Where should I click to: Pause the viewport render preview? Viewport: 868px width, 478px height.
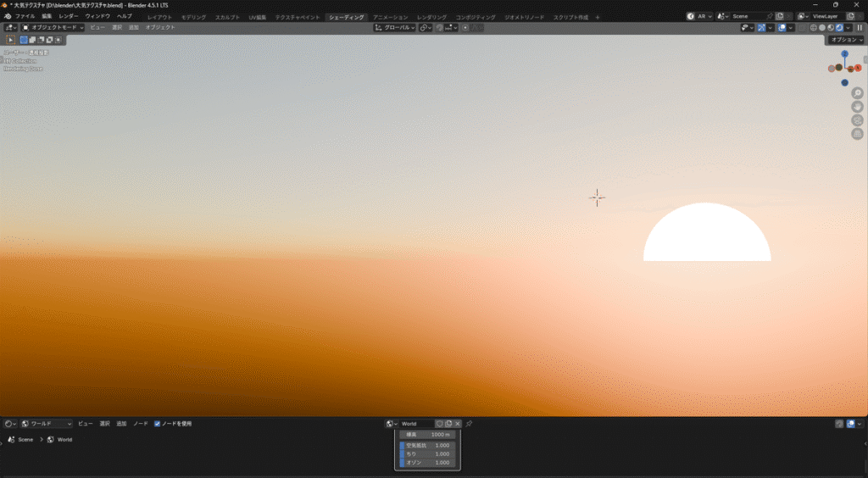(860, 28)
